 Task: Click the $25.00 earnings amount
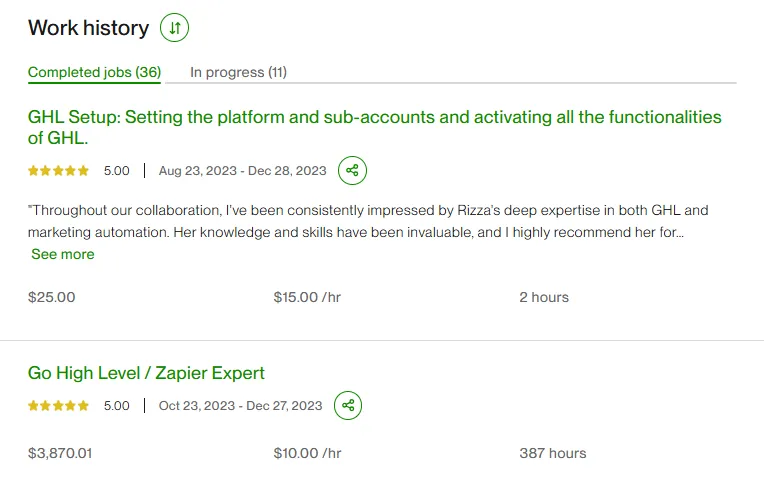(51, 297)
